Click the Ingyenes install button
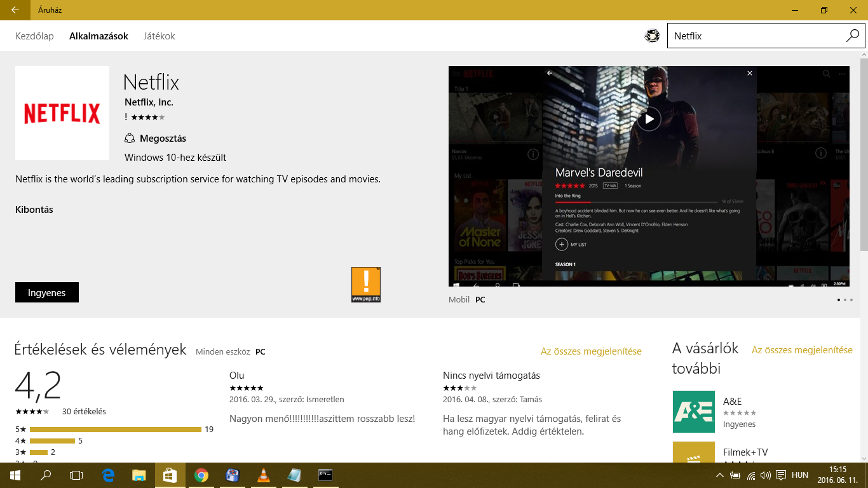The height and width of the screenshot is (488, 868). [47, 292]
